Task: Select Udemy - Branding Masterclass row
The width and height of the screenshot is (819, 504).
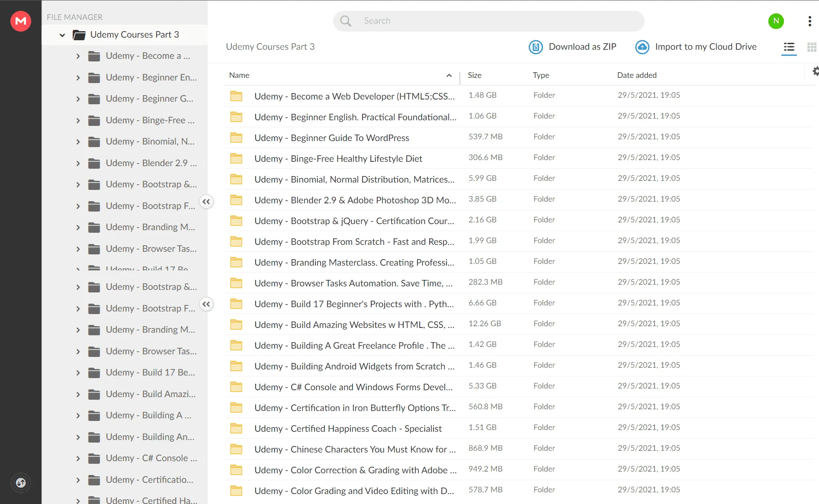Action: coord(519,262)
